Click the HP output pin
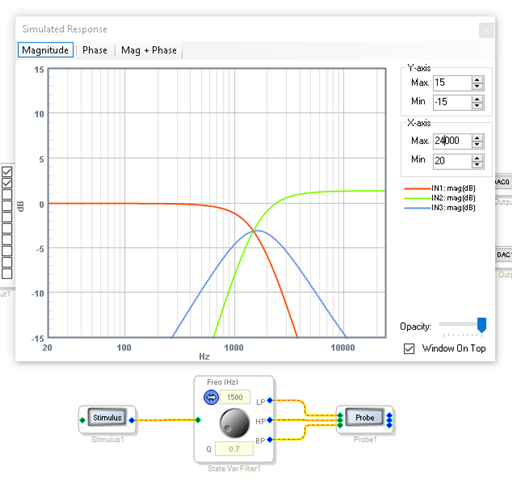 (x=270, y=420)
